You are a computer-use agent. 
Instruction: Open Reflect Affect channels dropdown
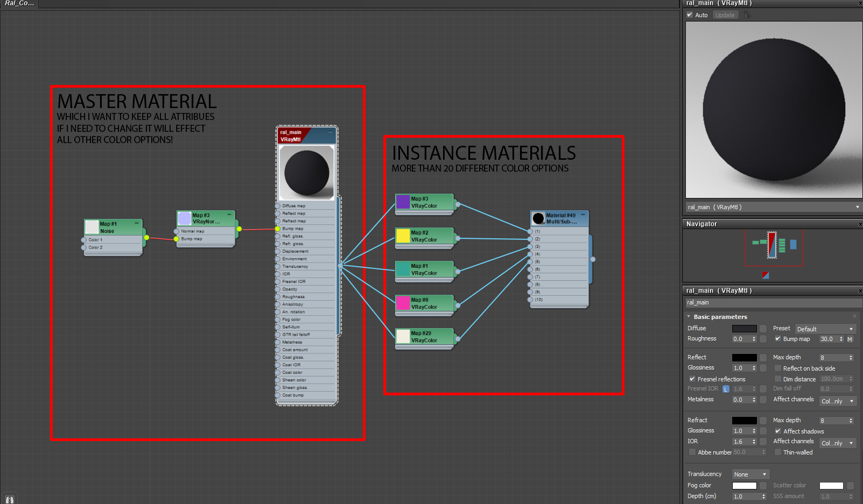(x=838, y=401)
